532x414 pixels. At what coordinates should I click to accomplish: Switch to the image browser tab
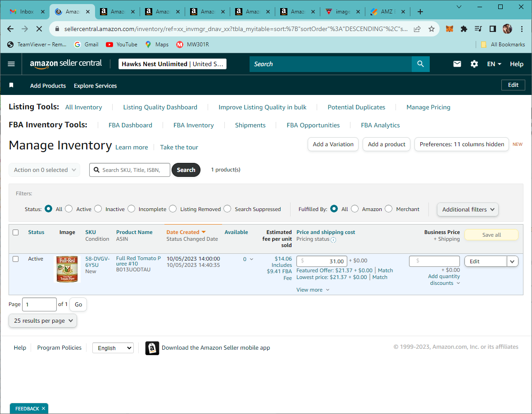point(343,12)
